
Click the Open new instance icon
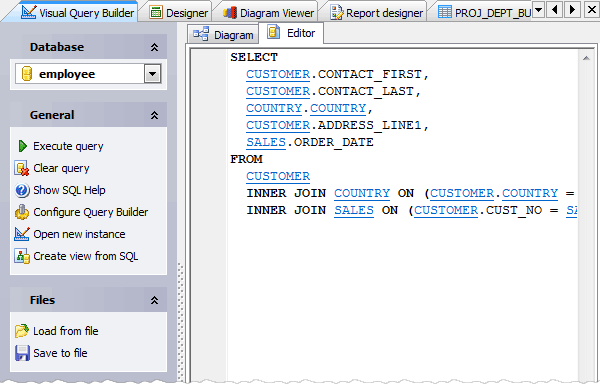tap(22, 234)
